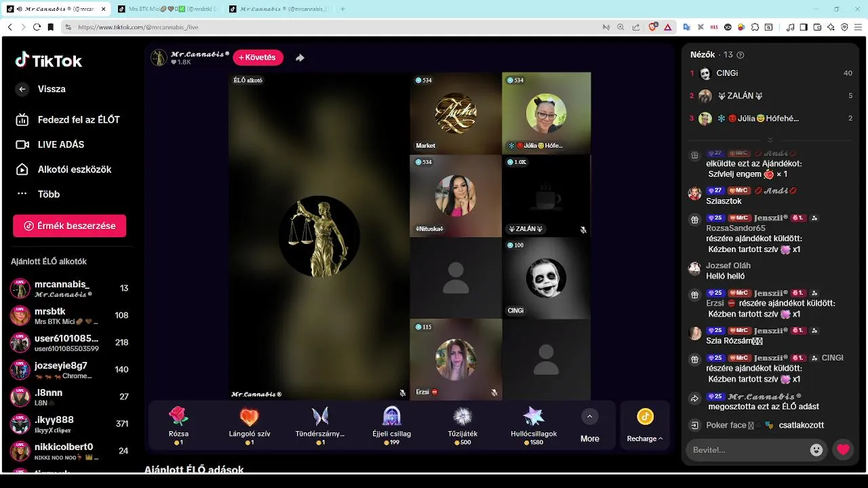Click Érmék beszerzése button

[x=69, y=226]
